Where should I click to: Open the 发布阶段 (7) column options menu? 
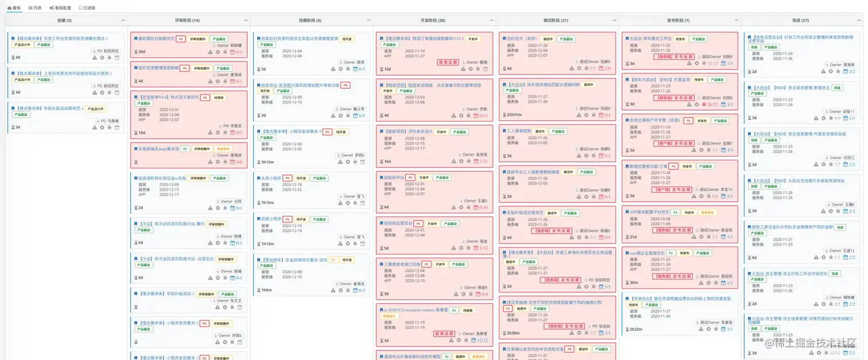click(737, 21)
